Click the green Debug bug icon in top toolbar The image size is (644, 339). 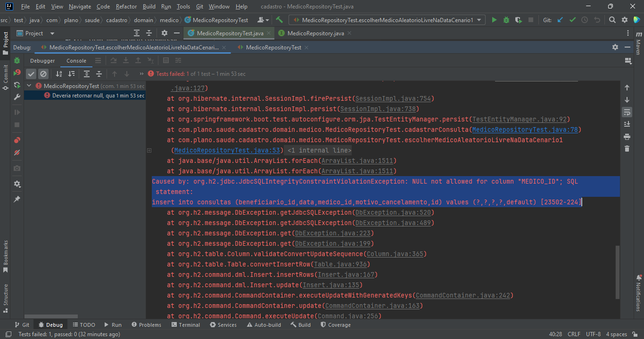506,20
